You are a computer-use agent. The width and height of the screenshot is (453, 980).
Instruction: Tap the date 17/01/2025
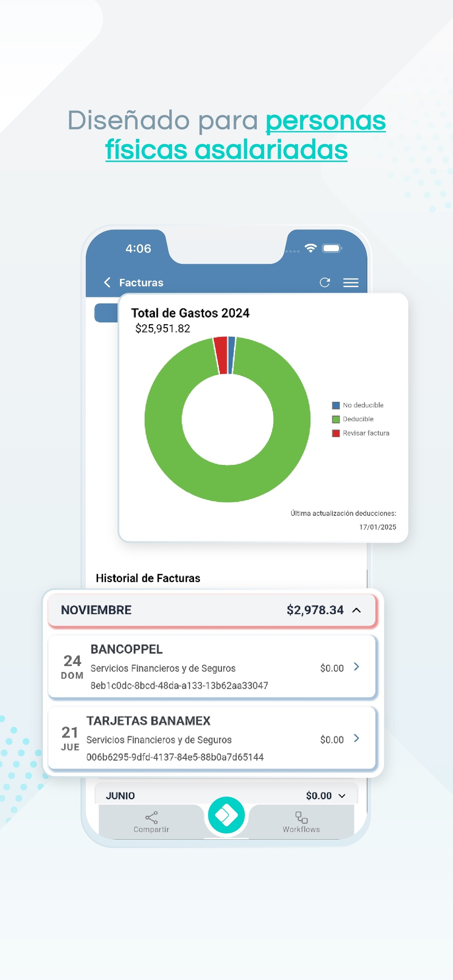point(377,527)
